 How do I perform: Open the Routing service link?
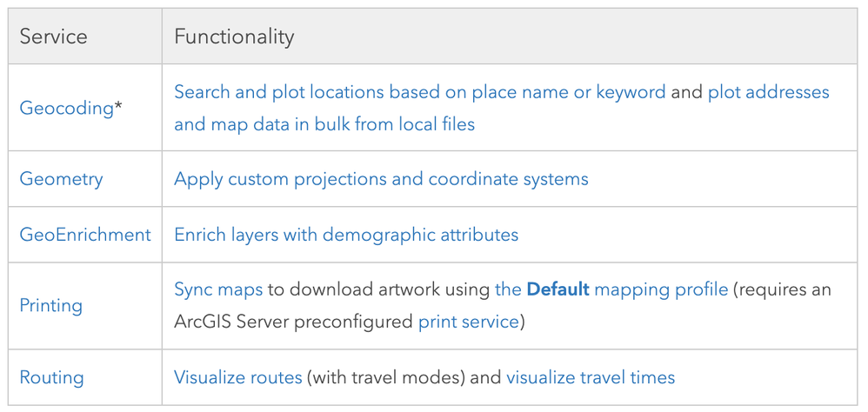[x=51, y=377]
